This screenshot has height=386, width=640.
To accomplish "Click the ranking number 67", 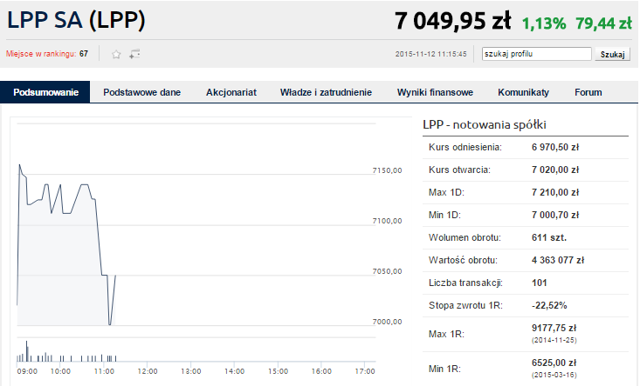I will point(84,54).
